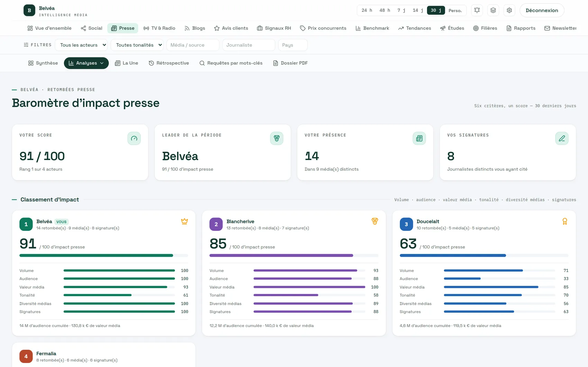Click Blancherive overall score progress bar
588x367 pixels.
click(294, 255)
